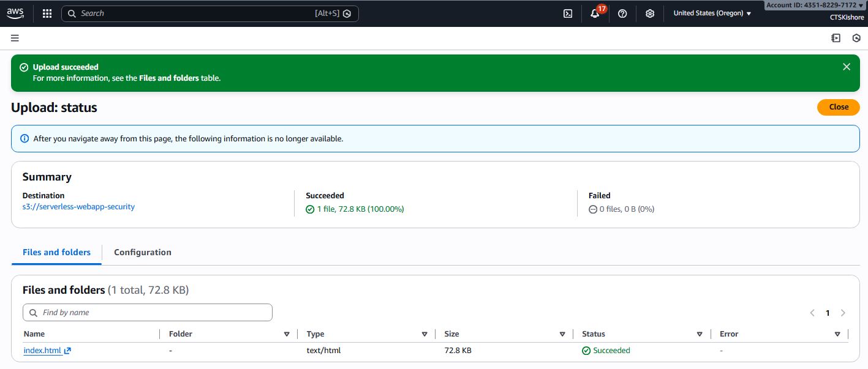Sort by the Status column arrow
Screen dimensions: 868x369
pyautogui.click(x=700, y=334)
